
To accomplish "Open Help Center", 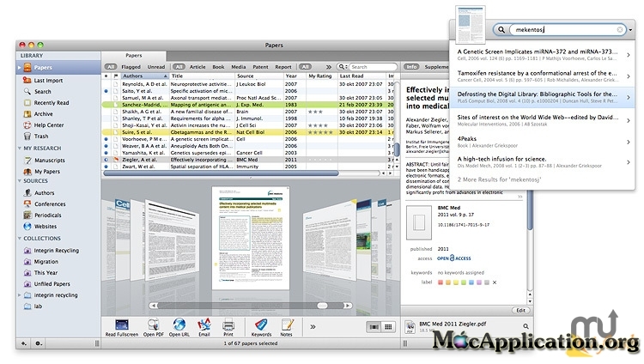I will (x=48, y=124).
